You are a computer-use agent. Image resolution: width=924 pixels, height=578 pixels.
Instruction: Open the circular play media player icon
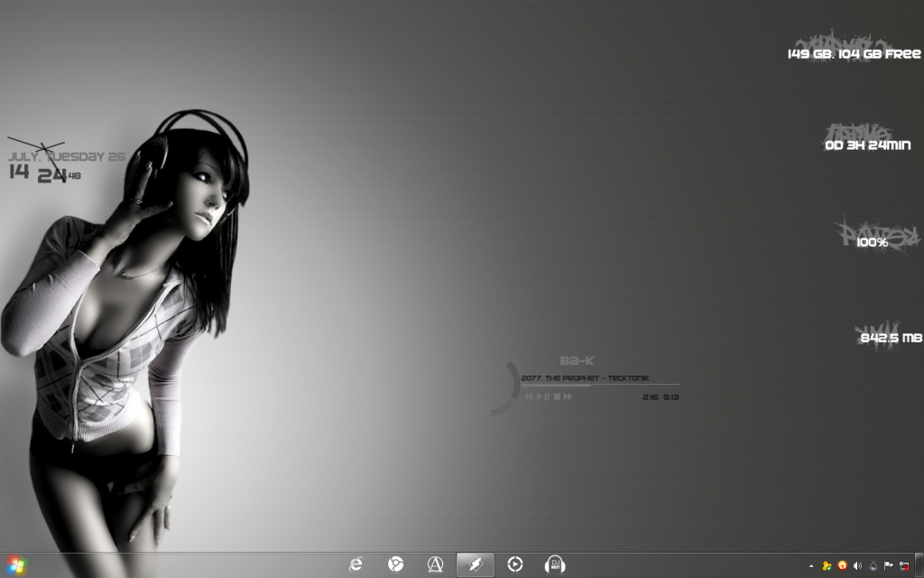[x=515, y=565]
